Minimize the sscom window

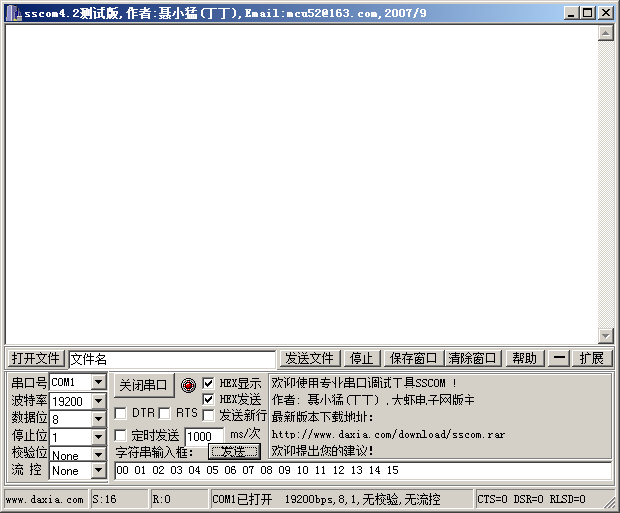pyautogui.click(x=571, y=13)
